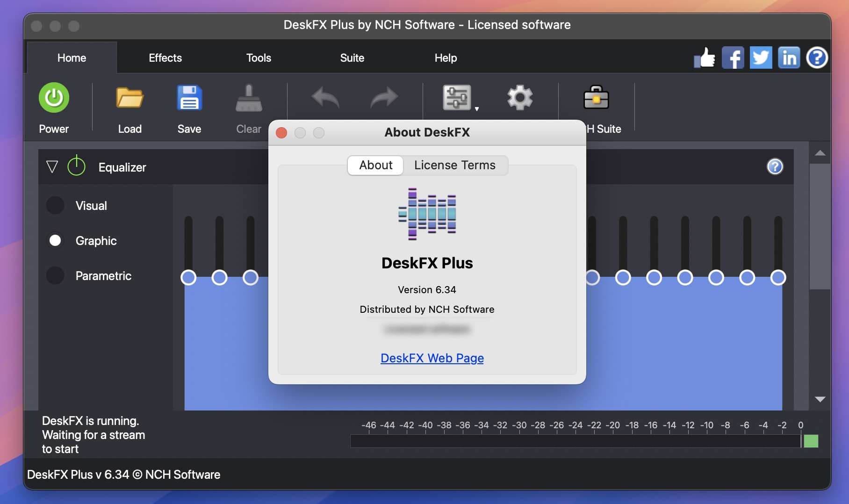Close the About DeskFX dialog
This screenshot has width=849, height=504.
(281, 133)
